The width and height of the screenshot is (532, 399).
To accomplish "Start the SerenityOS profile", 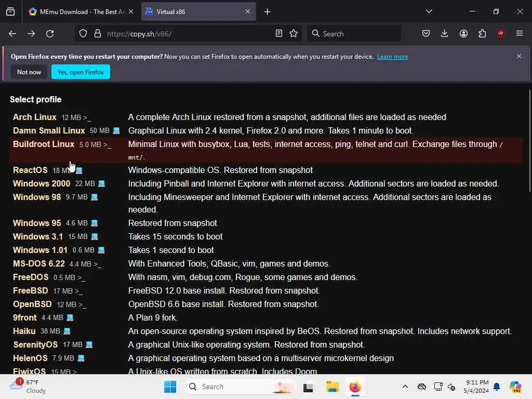I will 36,345.
